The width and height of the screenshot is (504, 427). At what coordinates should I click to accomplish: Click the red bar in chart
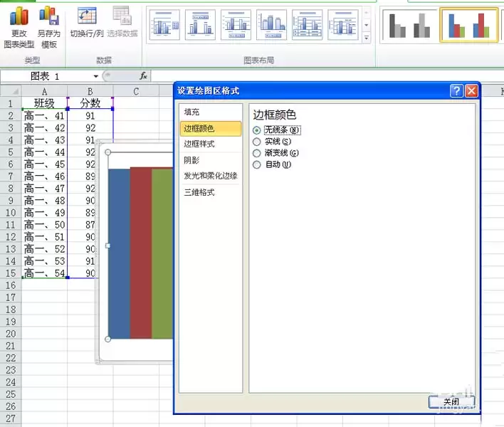point(141,253)
